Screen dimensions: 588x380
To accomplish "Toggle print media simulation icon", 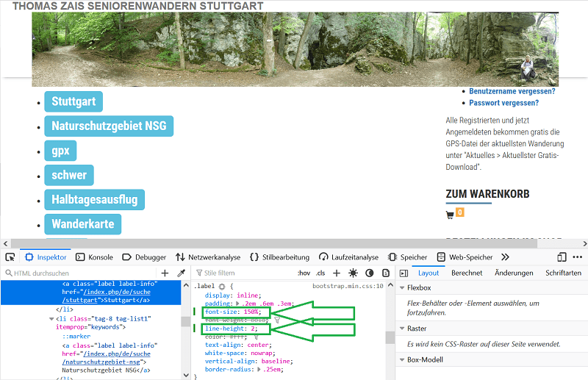I will [384, 273].
